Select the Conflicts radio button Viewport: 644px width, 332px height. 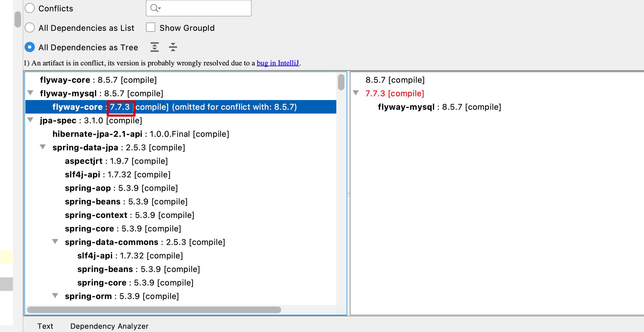[30, 8]
